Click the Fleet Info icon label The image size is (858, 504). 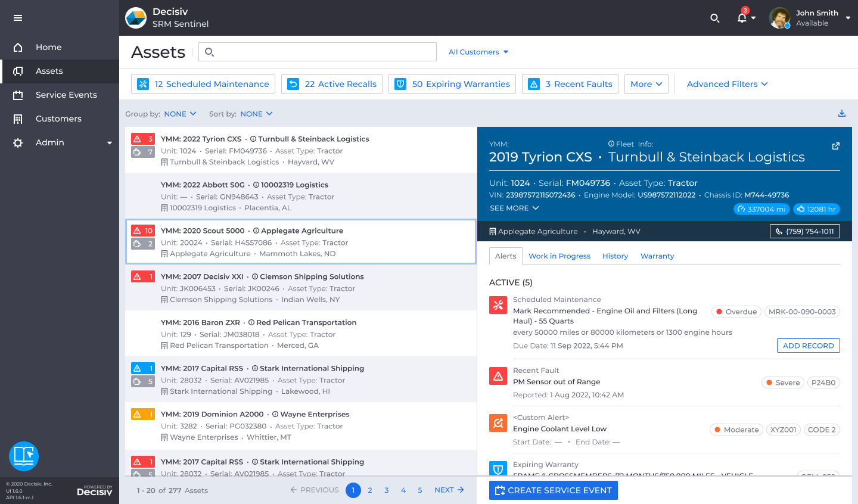(630, 144)
